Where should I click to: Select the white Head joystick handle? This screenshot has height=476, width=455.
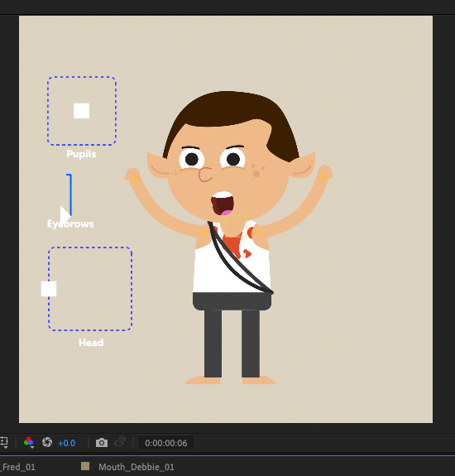click(x=49, y=289)
